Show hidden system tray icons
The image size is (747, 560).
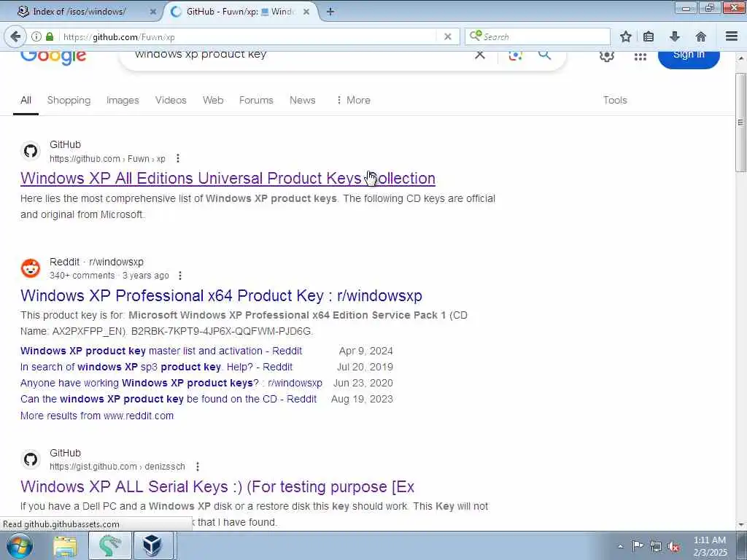click(620, 546)
